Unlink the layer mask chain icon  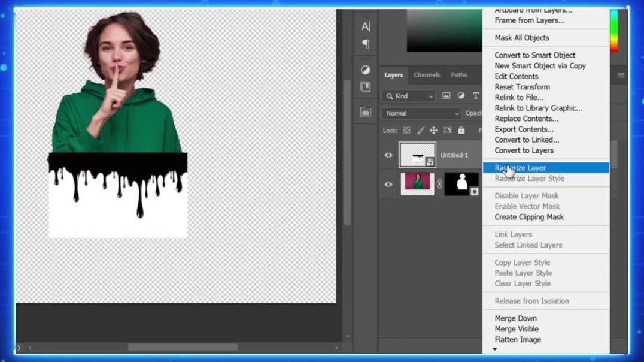(x=439, y=184)
